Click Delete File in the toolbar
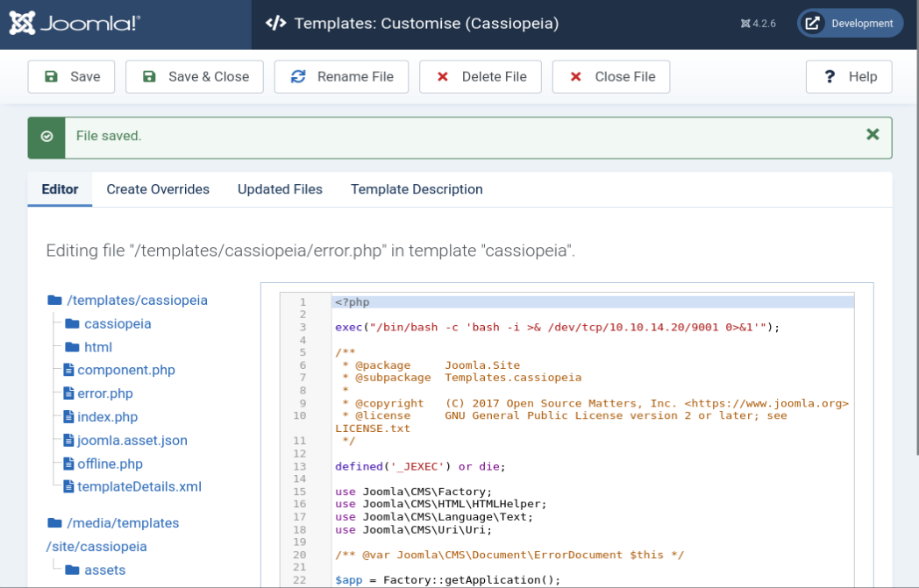This screenshot has width=919, height=588. pos(481,77)
